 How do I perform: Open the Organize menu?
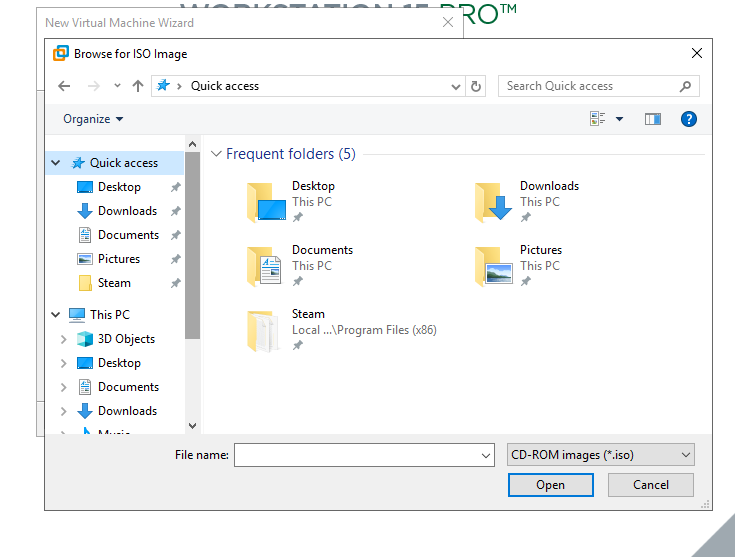tap(93, 119)
